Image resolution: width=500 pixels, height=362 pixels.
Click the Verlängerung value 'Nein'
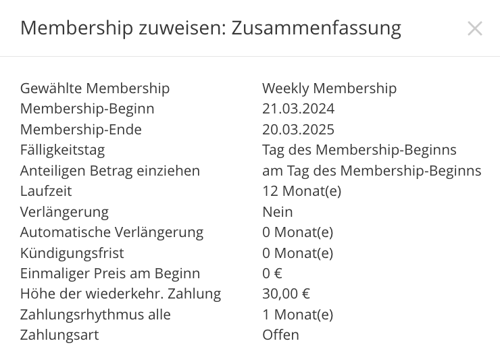point(277,212)
